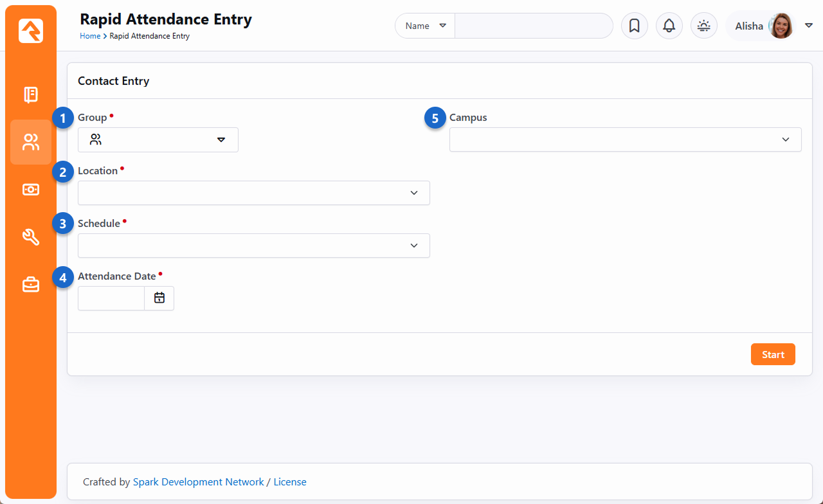Open the Intranet book icon in sidebar

coord(31,94)
